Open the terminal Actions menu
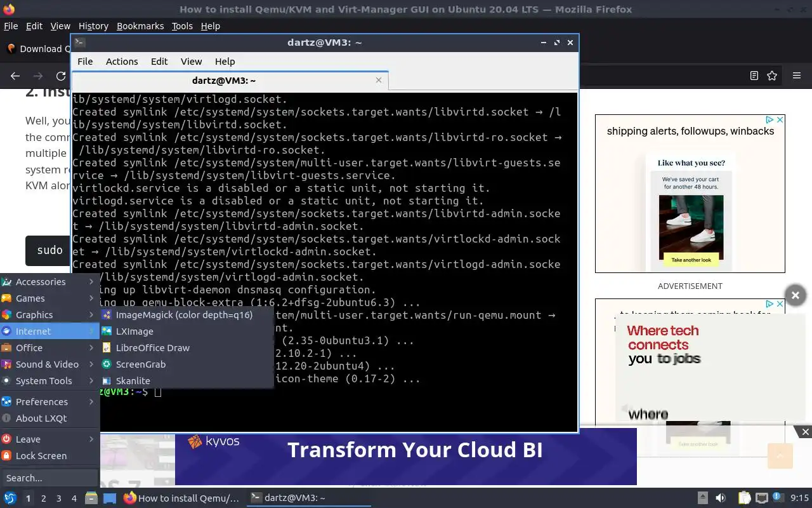Image resolution: width=812 pixels, height=508 pixels. click(122, 61)
